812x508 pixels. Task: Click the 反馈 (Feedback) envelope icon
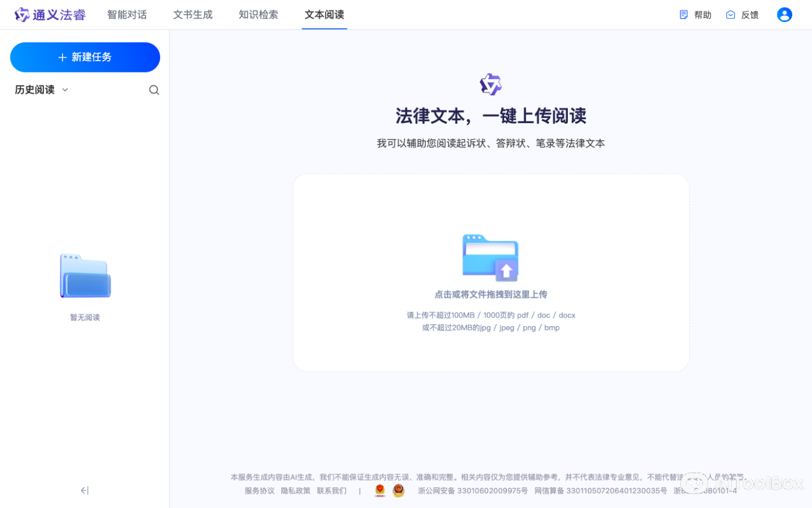coord(731,15)
